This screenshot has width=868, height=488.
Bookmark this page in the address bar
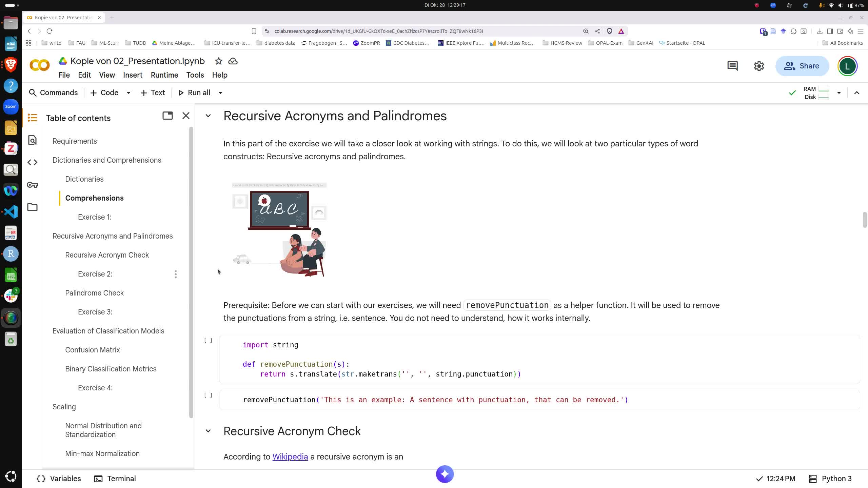[x=254, y=31]
